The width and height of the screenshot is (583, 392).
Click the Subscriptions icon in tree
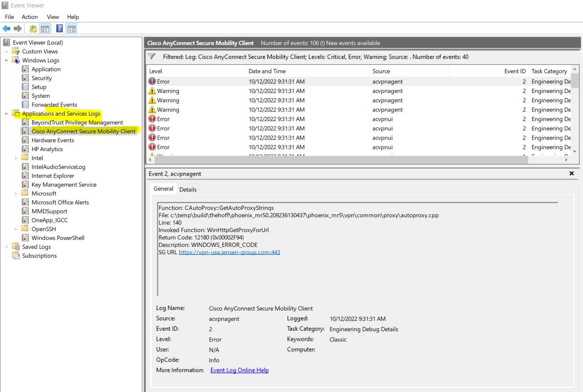coord(16,256)
